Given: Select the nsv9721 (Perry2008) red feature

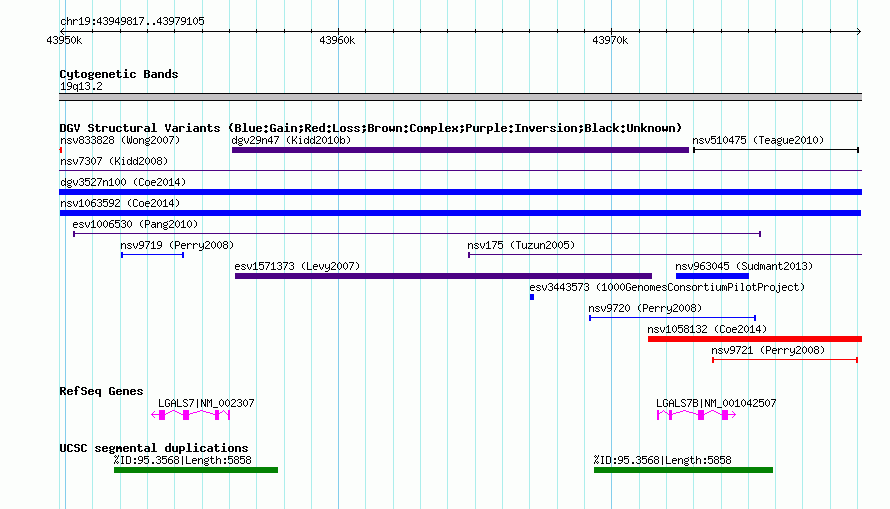Looking at the screenshot, I should click(x=785, y=360).
